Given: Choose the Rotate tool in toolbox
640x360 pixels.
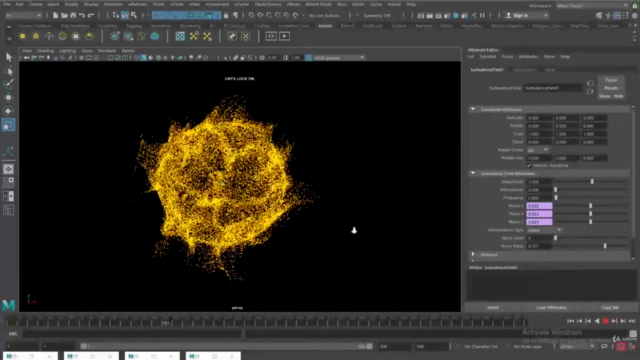Looking at the screenshot, I should (9, 111).
